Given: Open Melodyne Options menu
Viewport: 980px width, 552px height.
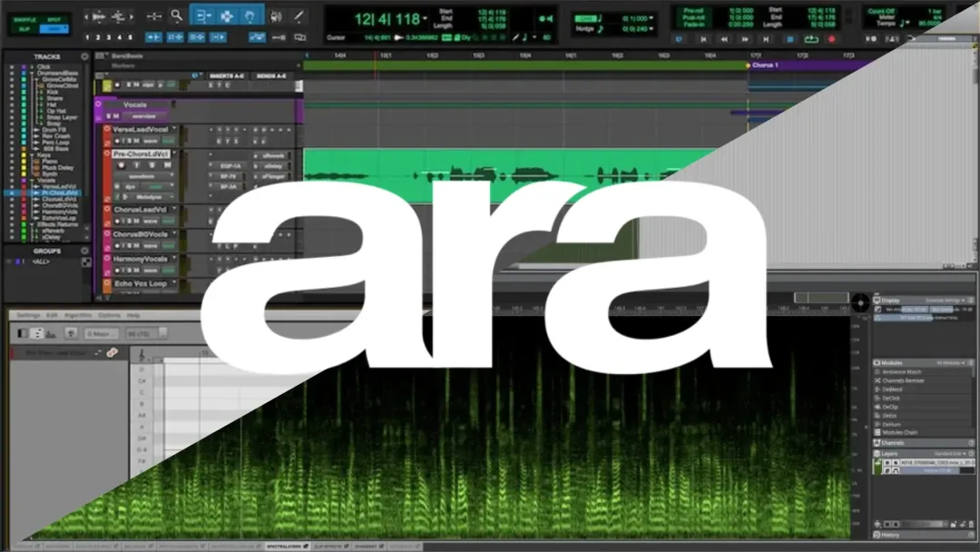Looking at the screenshot, I should click(x=110, y=316).
